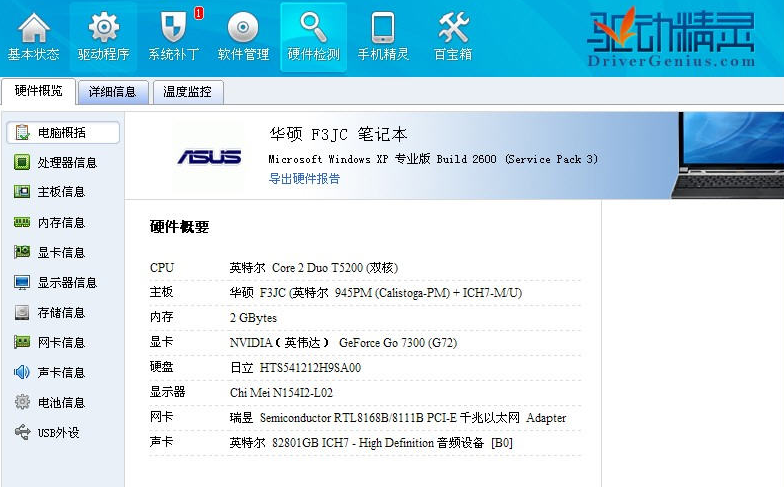Click the 处理器信息 chip icon
784x487 pixels.
(22, 162)
